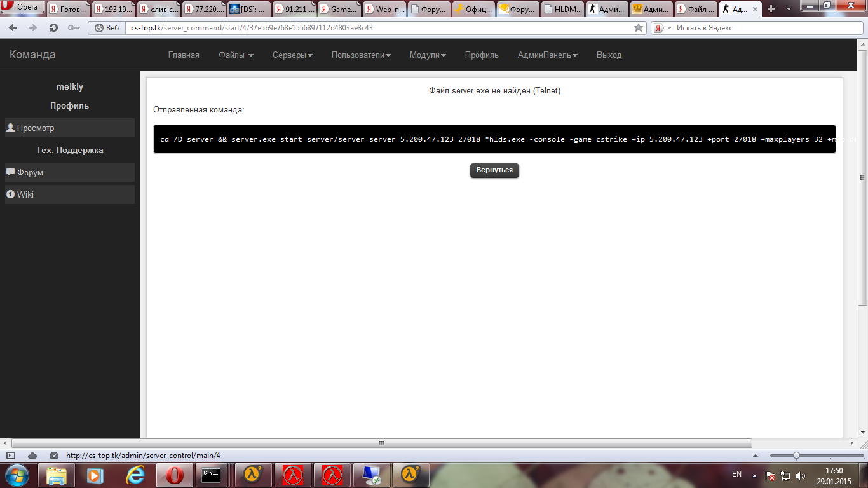Viewport: 868px width, 488px height.
Task: Click the browser reload icon
Action: pyautogui.click(x=53, y=28)
